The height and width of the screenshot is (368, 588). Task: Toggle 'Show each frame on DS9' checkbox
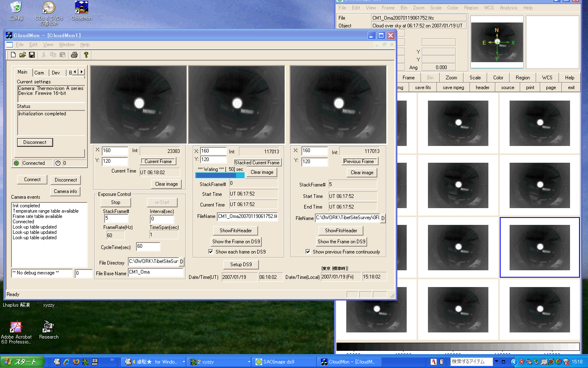211,252
